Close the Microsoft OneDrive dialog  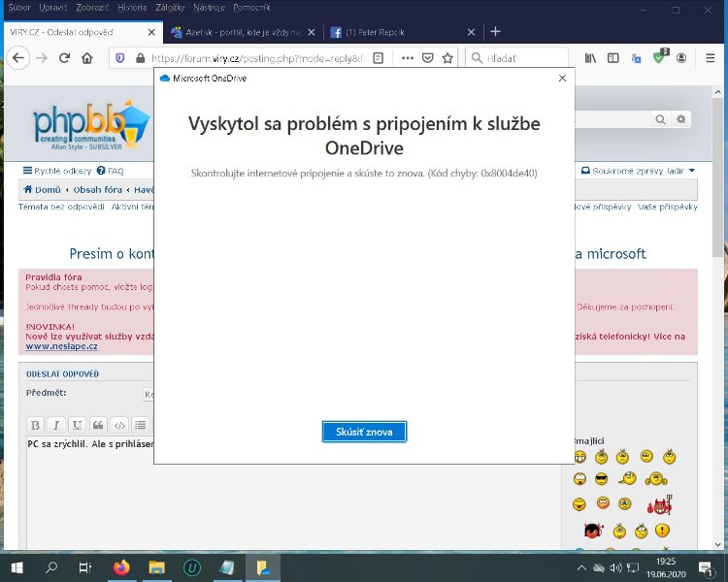pos(562,78)
